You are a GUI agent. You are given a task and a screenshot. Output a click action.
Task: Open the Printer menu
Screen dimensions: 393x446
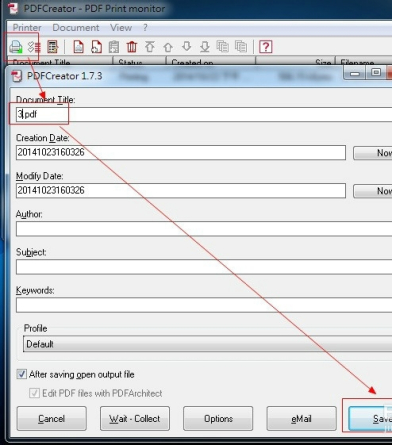27,28
